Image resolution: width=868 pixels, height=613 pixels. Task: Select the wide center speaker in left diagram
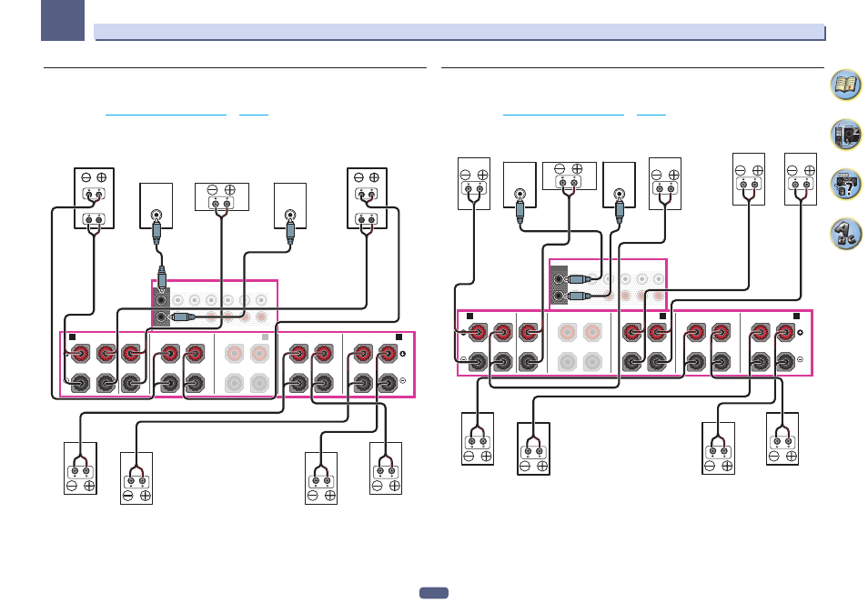tap(222, 197)
